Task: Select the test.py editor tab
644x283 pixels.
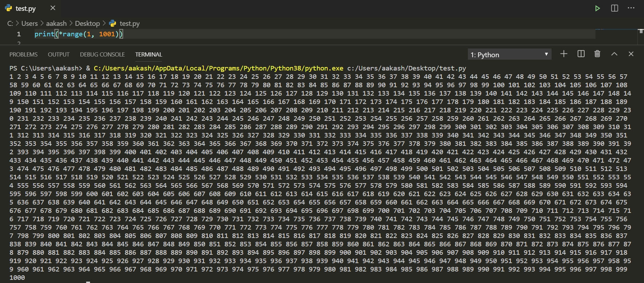Action: (25, 8)
